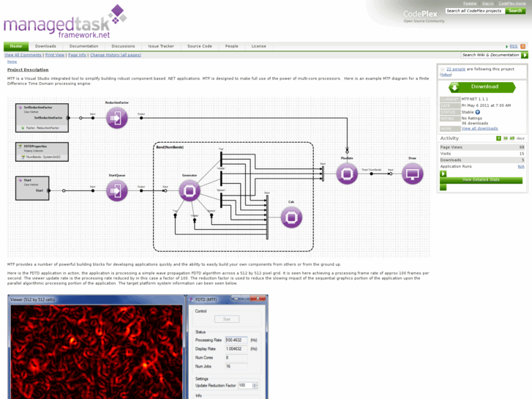Click the CodePlex Home link
Viewport: 532px width, 399px height.
[512, 3]
